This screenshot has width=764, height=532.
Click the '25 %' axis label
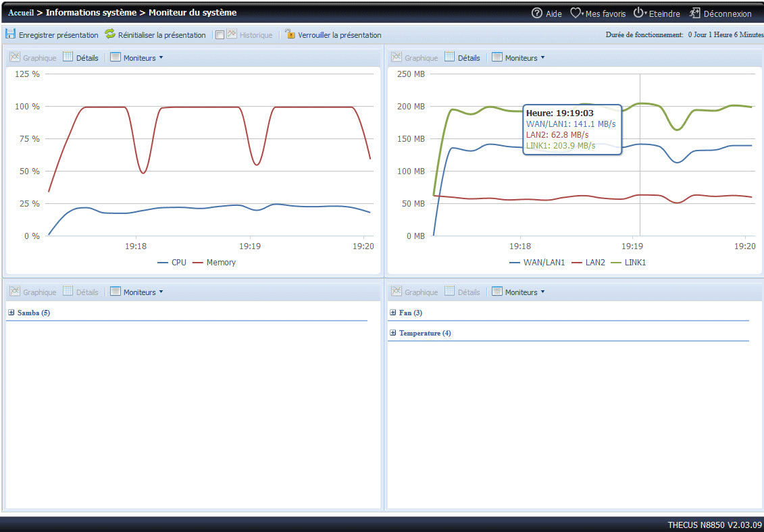(x=30, y=204)
